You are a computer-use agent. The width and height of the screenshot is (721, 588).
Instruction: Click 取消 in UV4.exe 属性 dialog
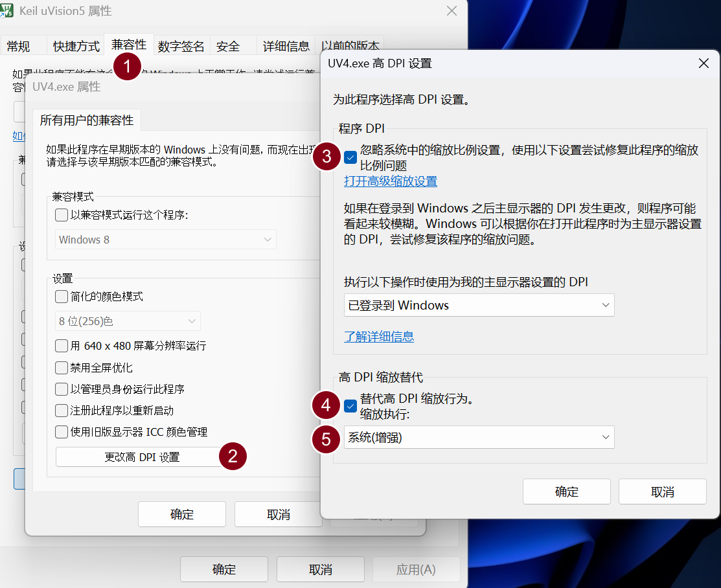pyautogui.click(x=278, y=514)
